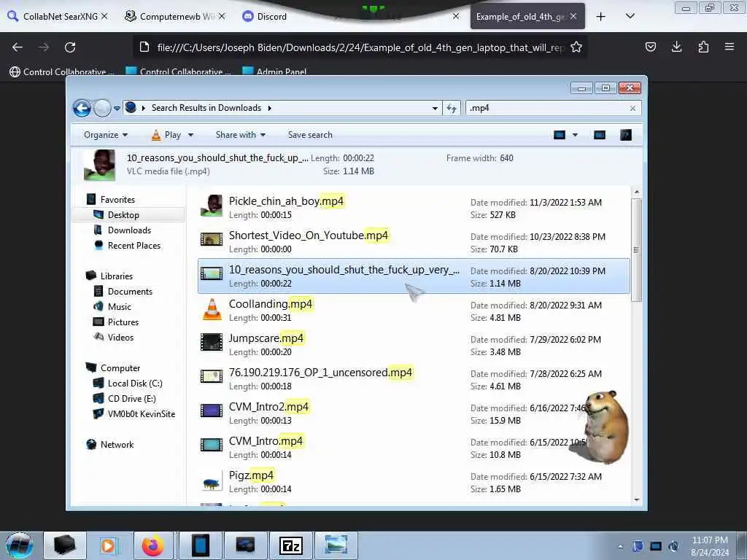The image size is (747, 560).
Task: Toggle the preview pane icon
Action: (600, 135)
